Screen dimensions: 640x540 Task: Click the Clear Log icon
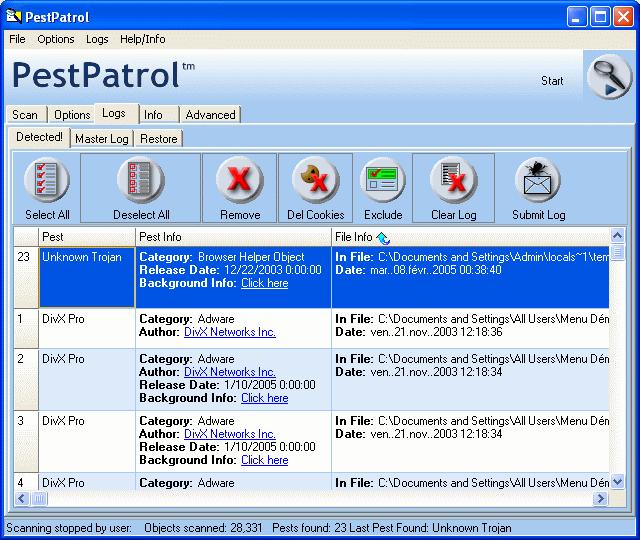coord(453,180)
